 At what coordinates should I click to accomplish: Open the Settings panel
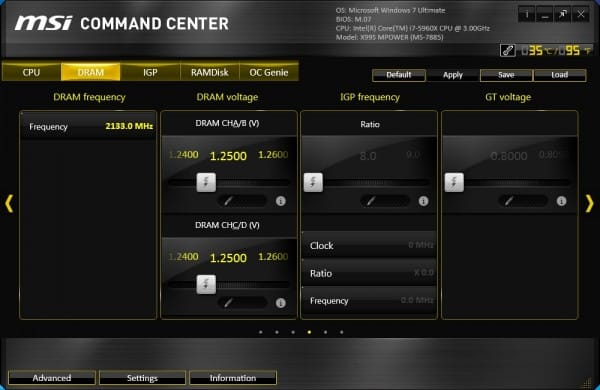coord(142,378)
